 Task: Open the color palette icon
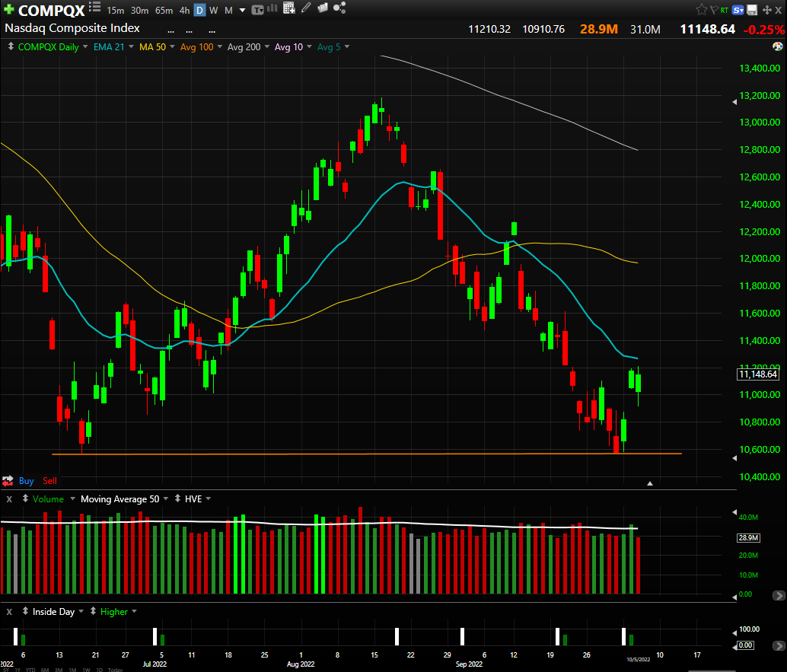coord(777,46)
